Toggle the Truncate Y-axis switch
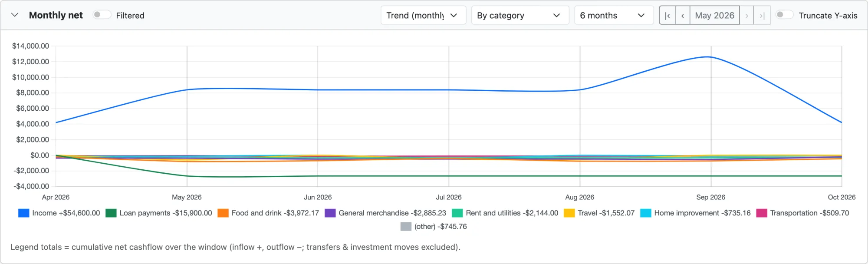Image resolution: width=868 pixels, height=264 pixels. point(784,15)
